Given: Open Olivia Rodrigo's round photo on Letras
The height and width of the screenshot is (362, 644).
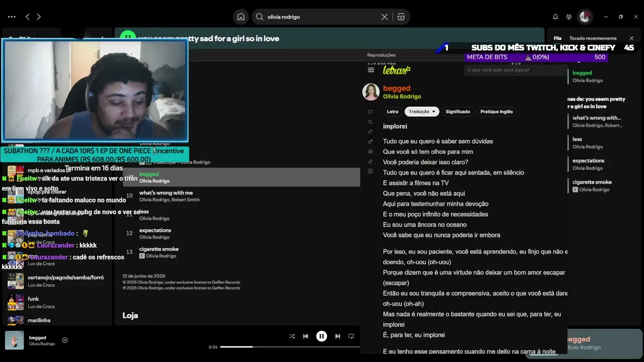Looking at the screenshot, I should tap(371, 92).
